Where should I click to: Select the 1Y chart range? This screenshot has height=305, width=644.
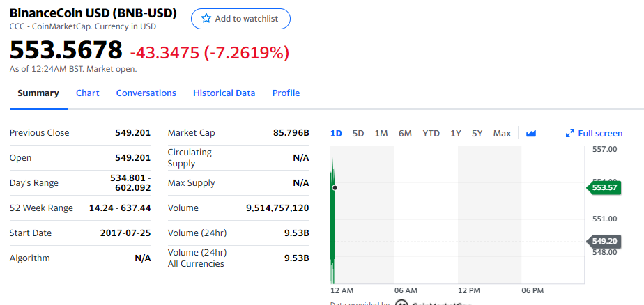pos(456,134)
